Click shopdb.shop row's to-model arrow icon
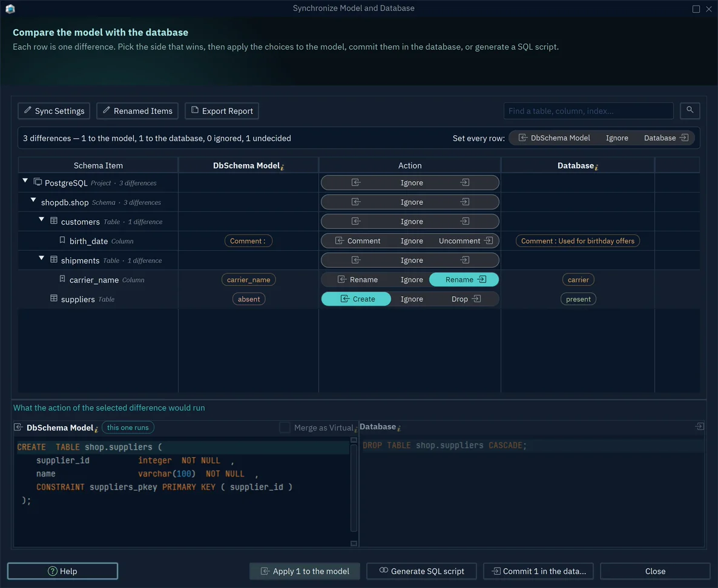The image size is (718, 588). tap(356, 202)
